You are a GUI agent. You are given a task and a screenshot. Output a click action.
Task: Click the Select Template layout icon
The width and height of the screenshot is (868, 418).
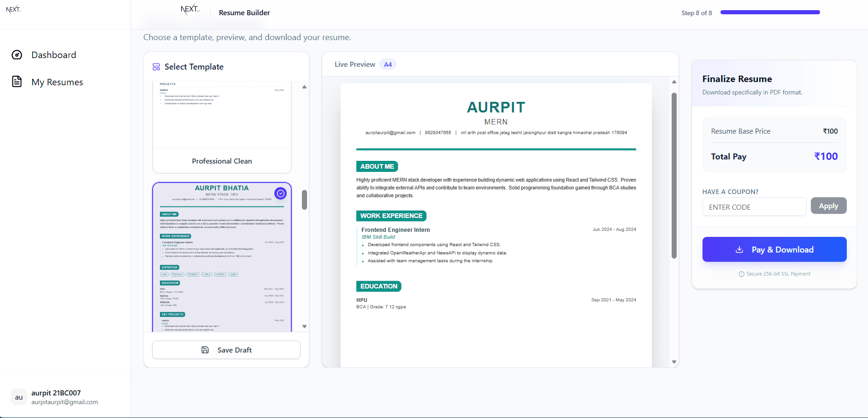[156, 67]
